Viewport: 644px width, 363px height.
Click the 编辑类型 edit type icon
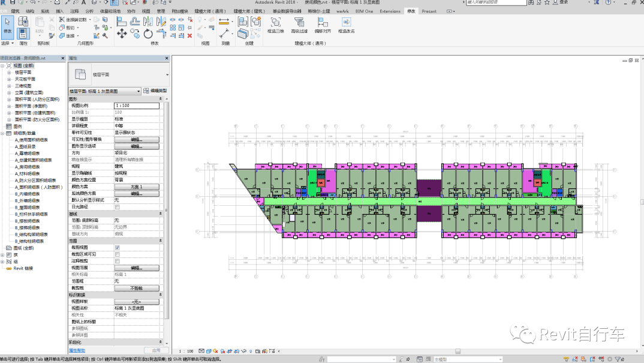(x=146, y=91)
